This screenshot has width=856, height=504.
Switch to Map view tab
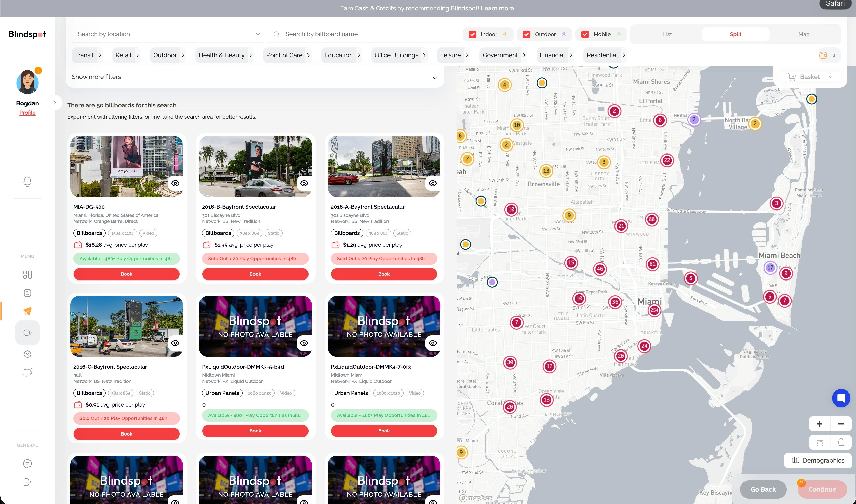pyautogui.click(x=804, y=34)
